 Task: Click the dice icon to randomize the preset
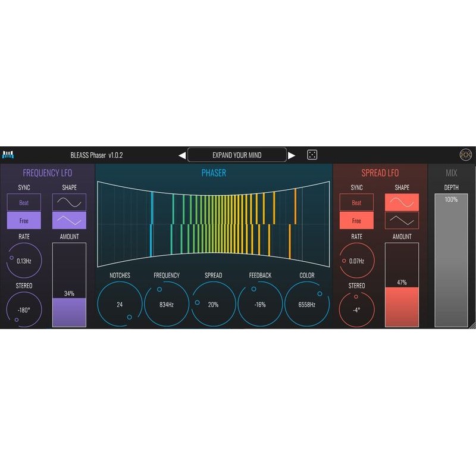click(312, 154)
